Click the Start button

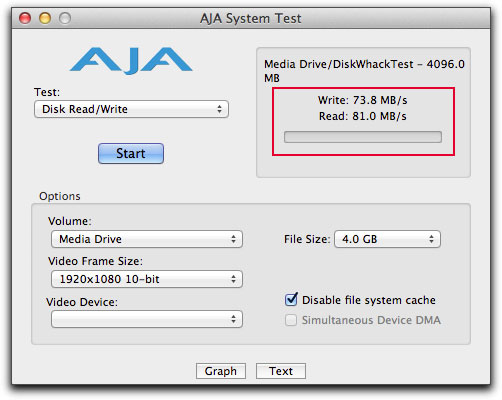pos(131,153)
